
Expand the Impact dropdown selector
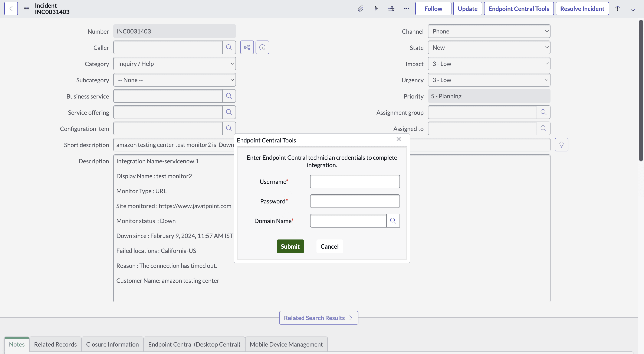tap(488, 63)
